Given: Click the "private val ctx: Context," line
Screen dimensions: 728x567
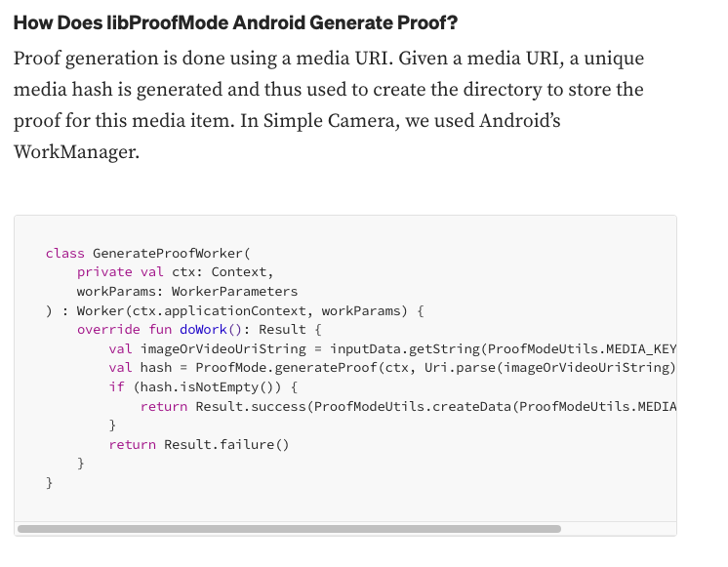Looking at the screenshot, I should tap(176, 272).
